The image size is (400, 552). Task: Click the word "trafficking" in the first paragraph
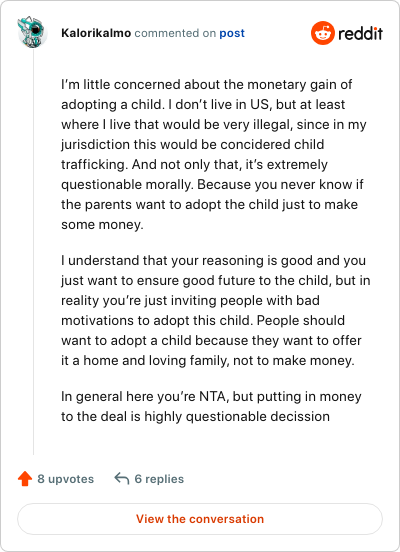coord(94,164)
